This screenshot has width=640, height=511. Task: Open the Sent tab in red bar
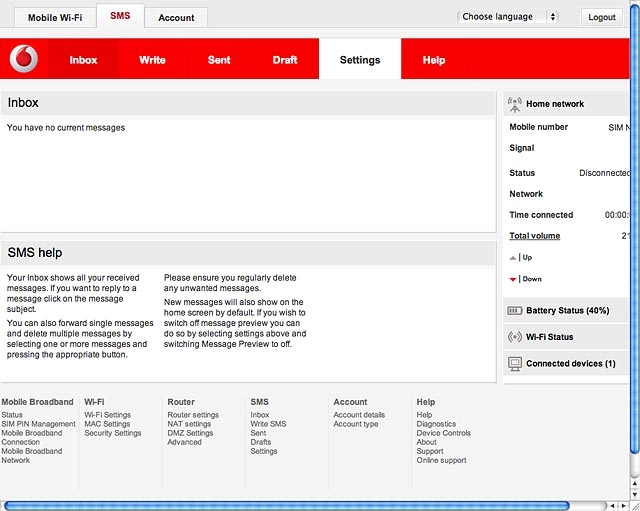pyautogui.click(x=219, y=60)
